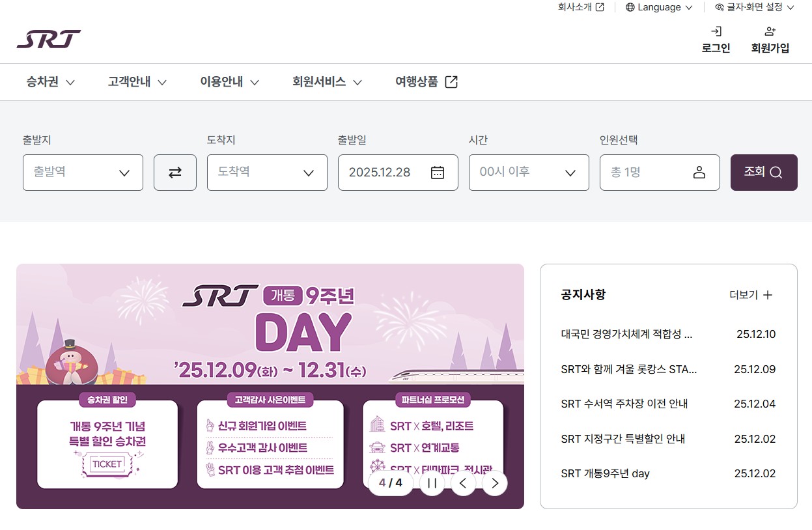Swap departure and arrival stations
The image size is (812, 530).
175,172
